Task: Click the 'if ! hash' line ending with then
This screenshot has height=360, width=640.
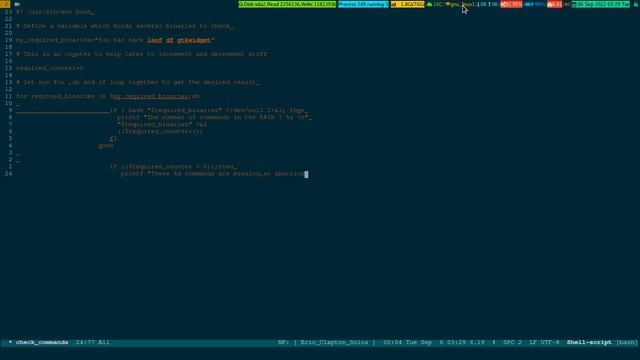Action: click(209, 110)
